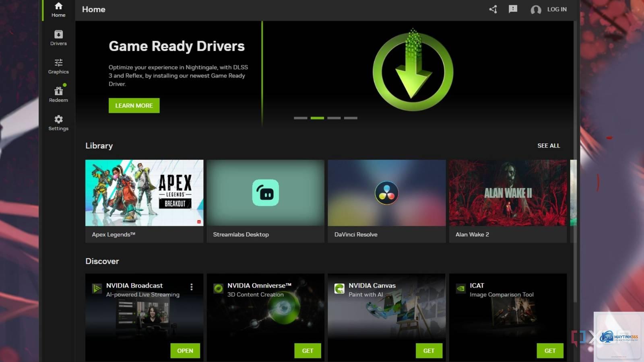Click OPEN on NVIDIA Broadcast card
Image resolution: width=644 pixels, height=362 pixels.
(185, 351)
